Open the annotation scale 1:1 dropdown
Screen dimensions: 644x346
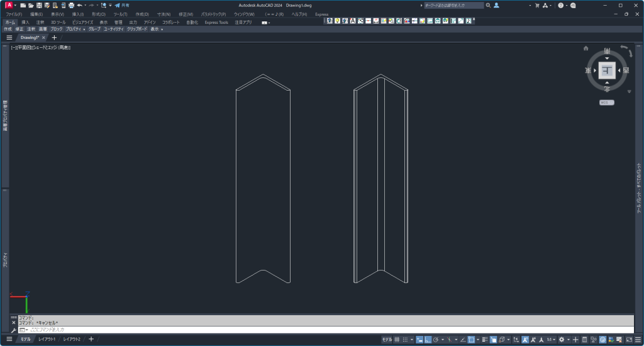552,340
